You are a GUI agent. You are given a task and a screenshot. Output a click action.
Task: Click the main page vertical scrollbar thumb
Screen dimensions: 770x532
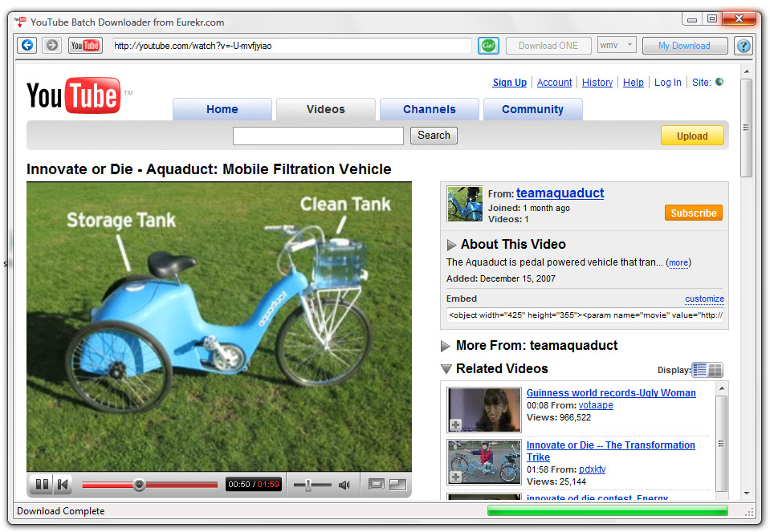point(747,128)
